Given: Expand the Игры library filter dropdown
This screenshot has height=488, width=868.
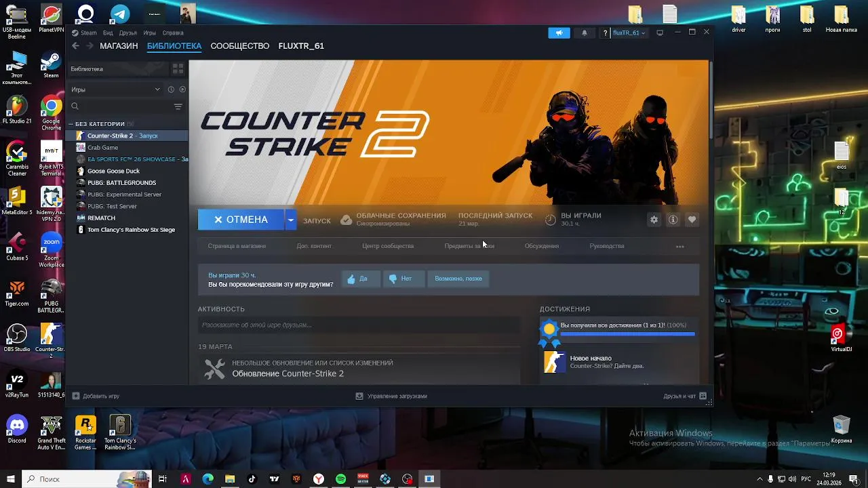Looking at the screenshot, I should [x=115, y=89].
